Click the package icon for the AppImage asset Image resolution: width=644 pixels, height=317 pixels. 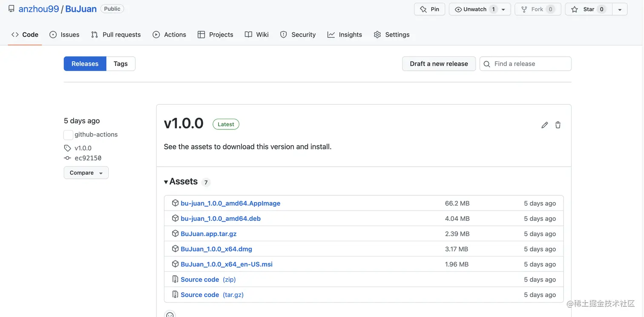[x=175, y=203]
